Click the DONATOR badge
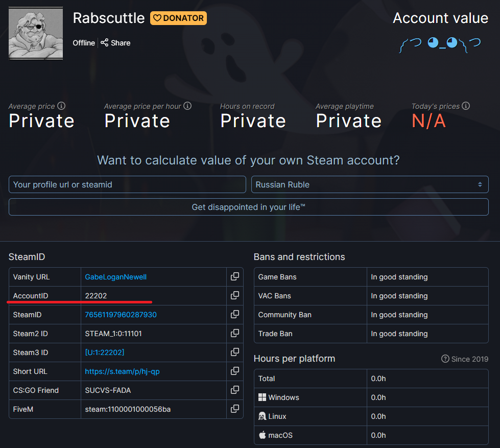Screen dimensions: 500x448 tap(179, 18)
